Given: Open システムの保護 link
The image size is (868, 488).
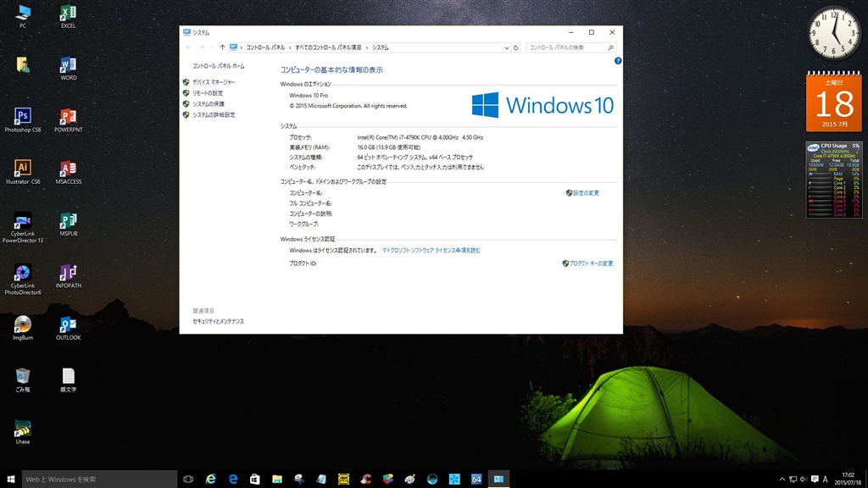Looking at the screenshot, I should coord(209,104).
